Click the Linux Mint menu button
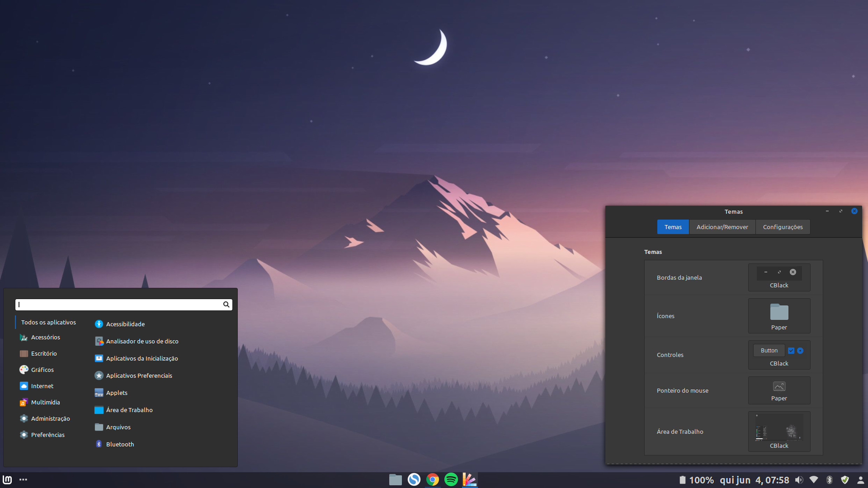Screen dimensions: 868x488 click(7, 479)
